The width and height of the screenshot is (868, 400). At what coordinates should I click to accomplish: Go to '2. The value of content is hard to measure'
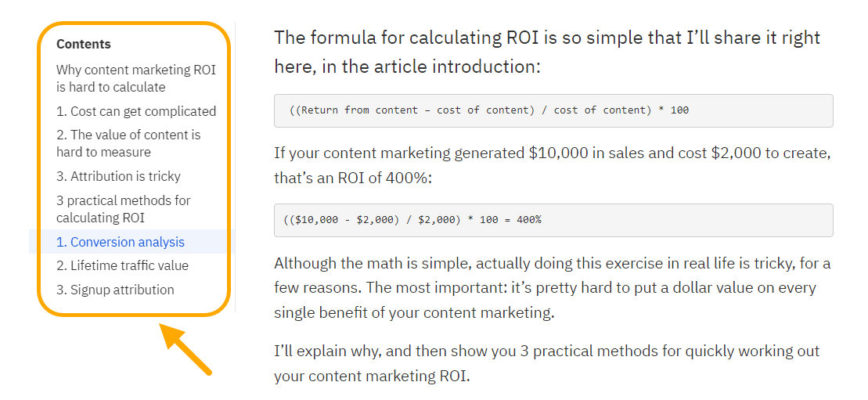tap(128, 143)
